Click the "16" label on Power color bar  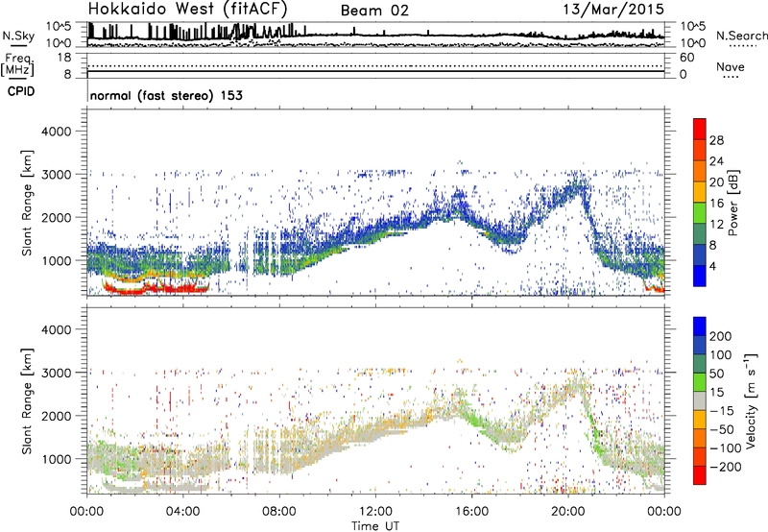[x=716, y=204]
